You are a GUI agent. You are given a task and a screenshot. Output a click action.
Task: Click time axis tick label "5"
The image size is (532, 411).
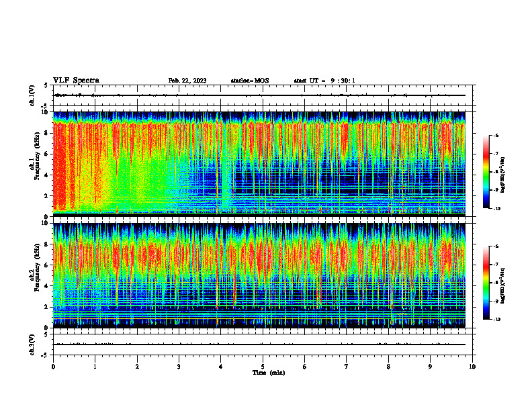263,367
